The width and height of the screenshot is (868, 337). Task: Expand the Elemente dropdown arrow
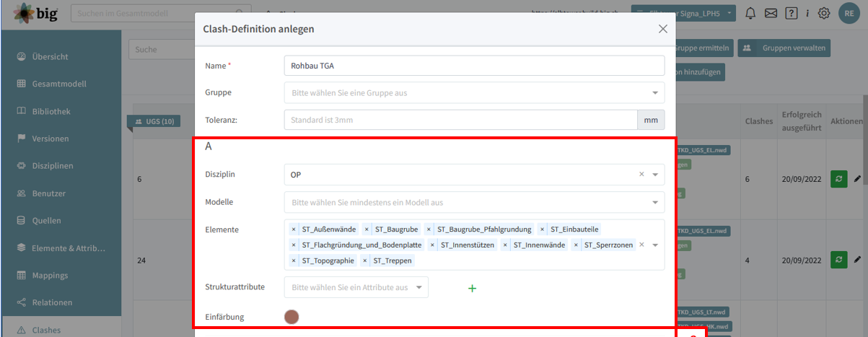655,245
